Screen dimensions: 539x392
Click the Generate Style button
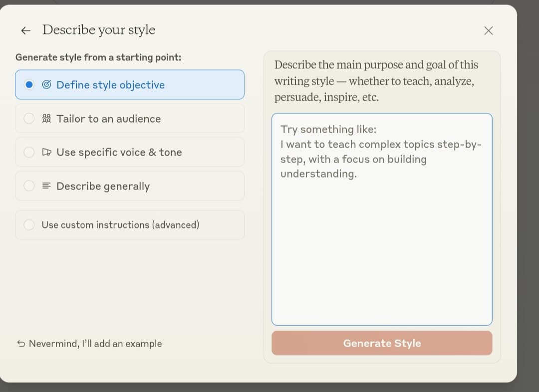click(x=382, y=343)
